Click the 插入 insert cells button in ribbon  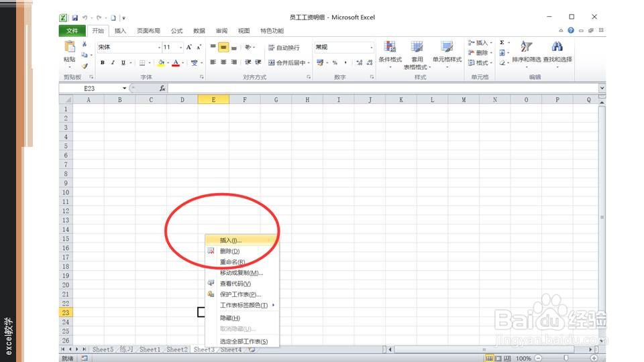point(479,43)
